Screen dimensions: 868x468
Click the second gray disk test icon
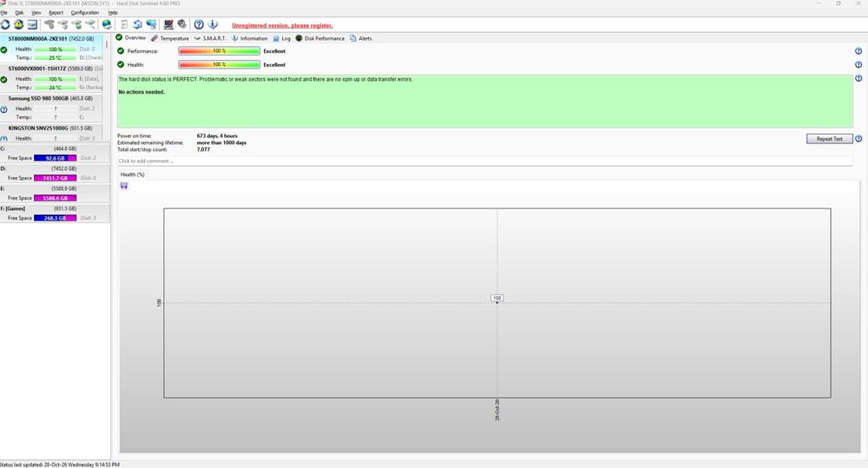63,24
